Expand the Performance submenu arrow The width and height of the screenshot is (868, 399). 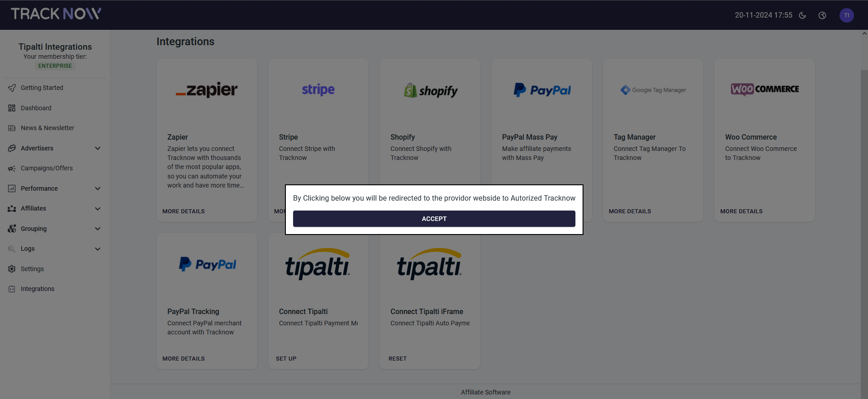tap(98, 188)
